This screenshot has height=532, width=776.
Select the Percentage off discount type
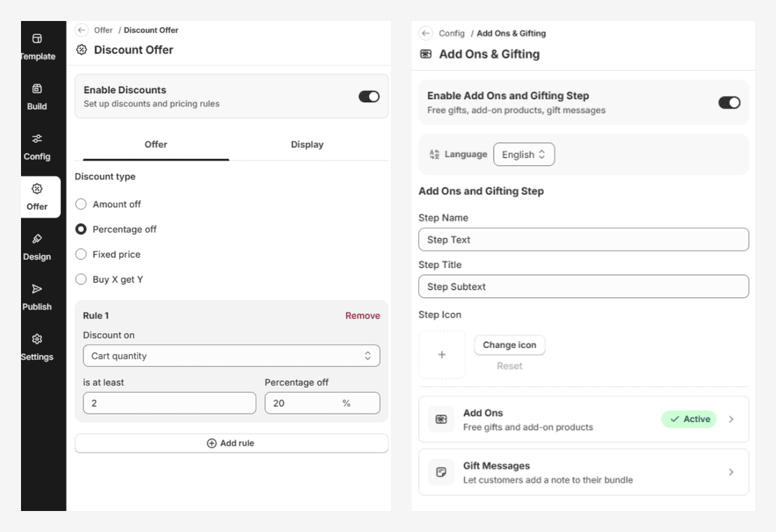point(81,229)
